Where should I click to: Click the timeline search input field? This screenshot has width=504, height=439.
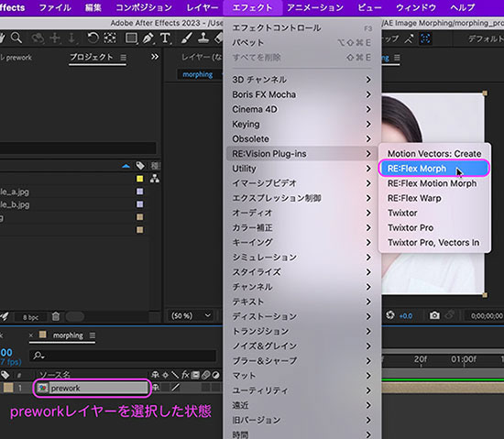coord(123,356)
